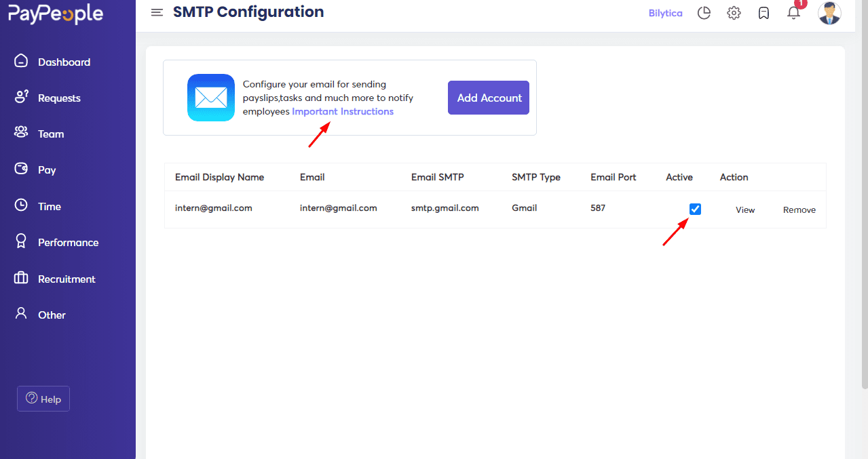This screenshot has width=868, height=459.
Task: Click the Pay wallet icon
Action: [x=21, y=169]
